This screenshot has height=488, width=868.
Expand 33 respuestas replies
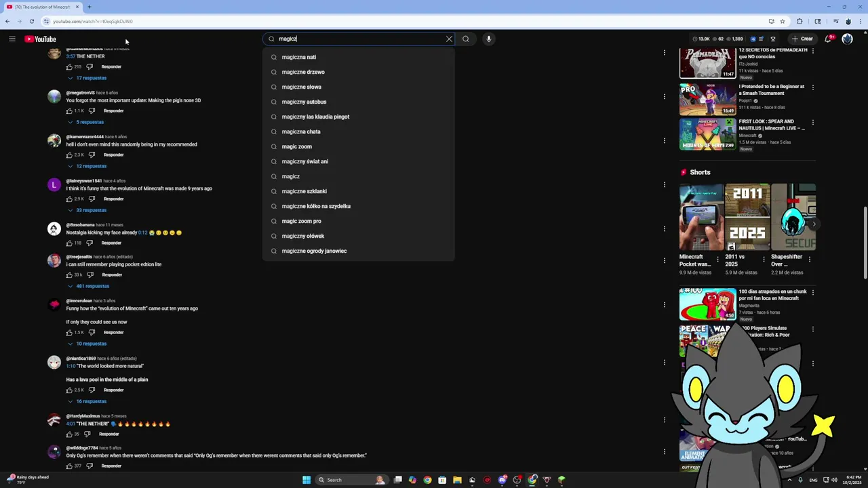click(x=87, y=210)
